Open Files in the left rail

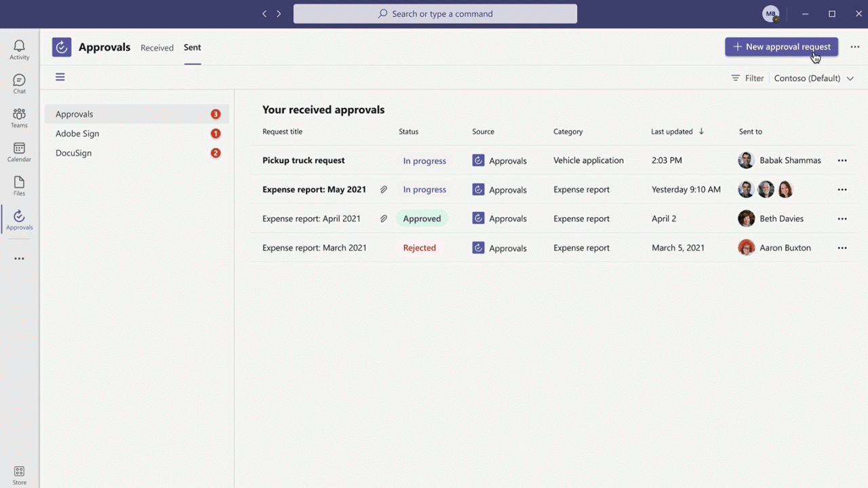pyautogui.click(x=19, y=186)
